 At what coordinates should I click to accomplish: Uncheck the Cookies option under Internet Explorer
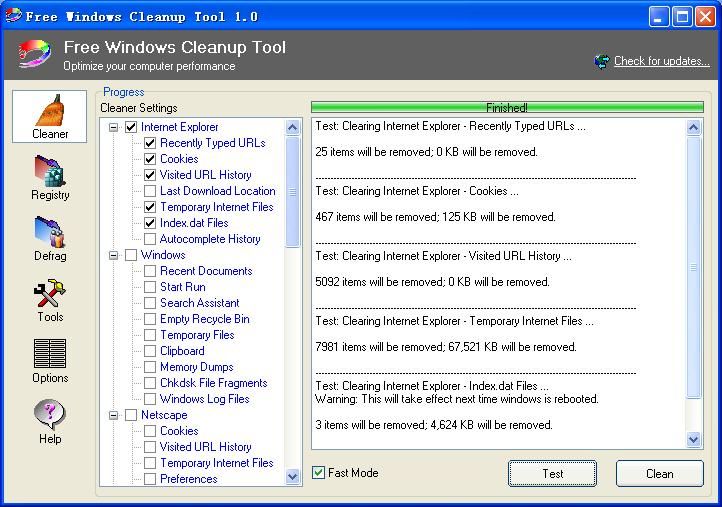(x=150, y=159)
